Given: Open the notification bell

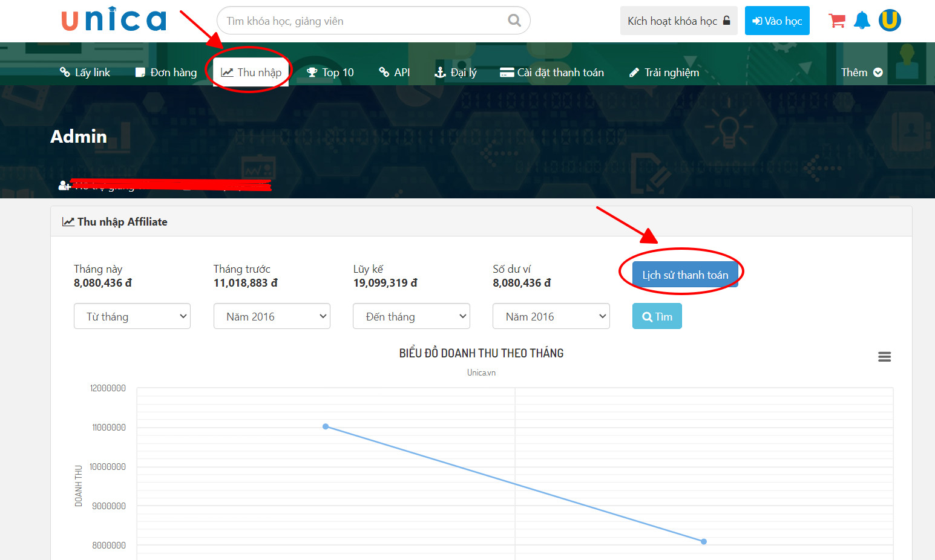Looking at the screenshot, I should tap(862, 21).
